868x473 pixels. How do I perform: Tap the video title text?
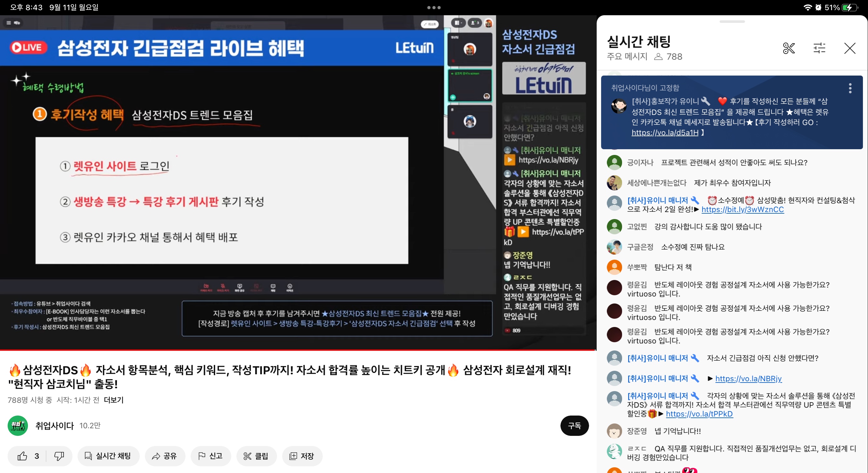290,377
